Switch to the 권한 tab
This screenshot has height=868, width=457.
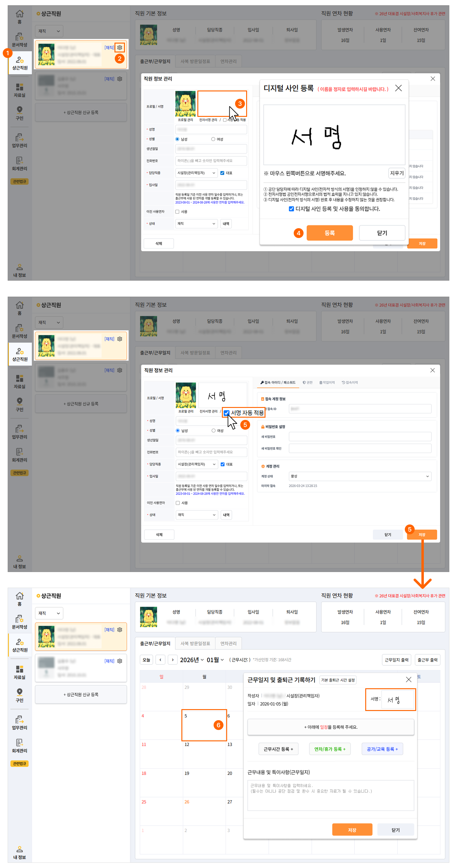[307, 382]
